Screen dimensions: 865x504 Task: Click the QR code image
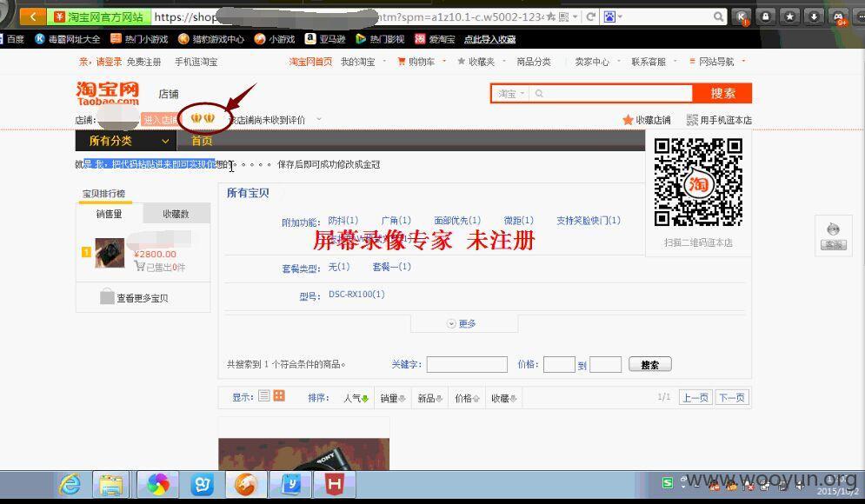pyautogui.click(x=697, y=182)
